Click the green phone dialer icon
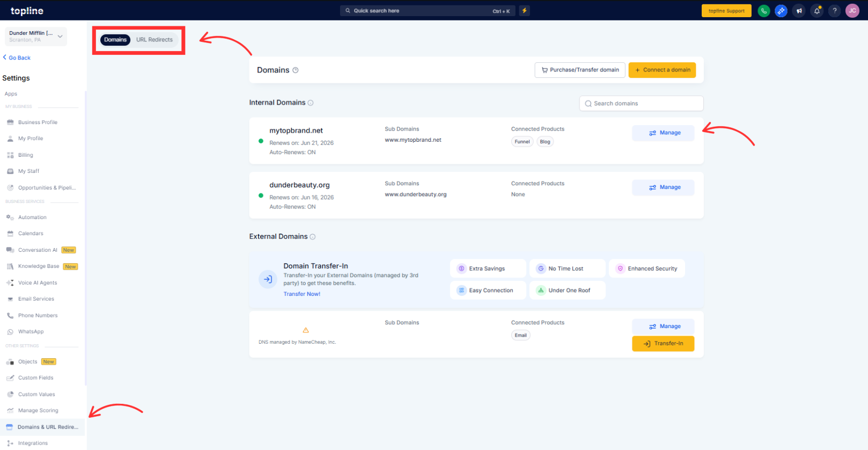The width and height of the screenshot is (868, 450). [x=763, y=11]
